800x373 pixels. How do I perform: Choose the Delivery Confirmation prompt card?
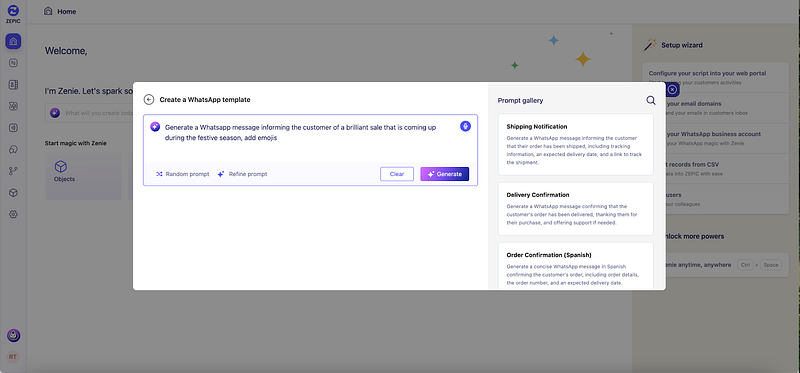tap(576, 209)
